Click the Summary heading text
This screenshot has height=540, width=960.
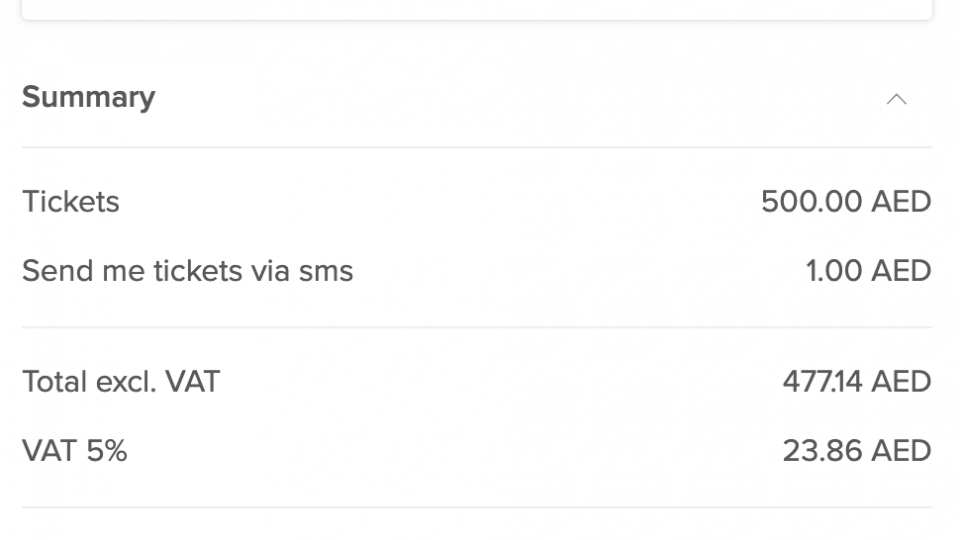point(88,97)
